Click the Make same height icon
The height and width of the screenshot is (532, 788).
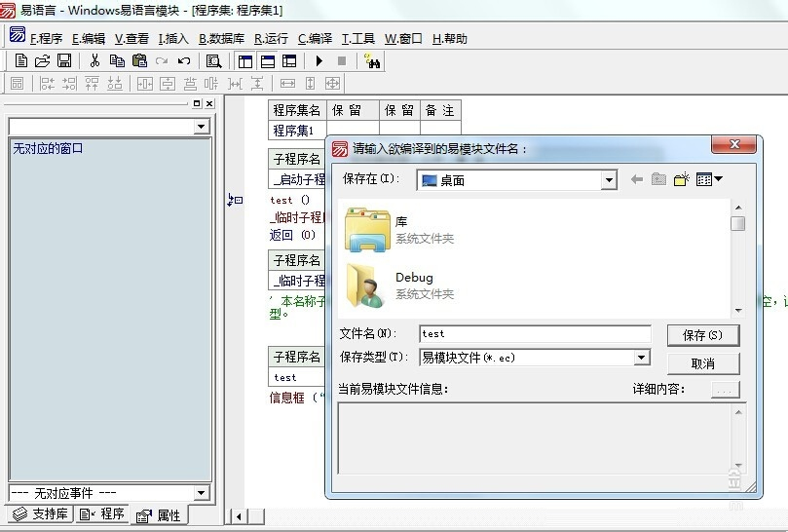(310, 84)
